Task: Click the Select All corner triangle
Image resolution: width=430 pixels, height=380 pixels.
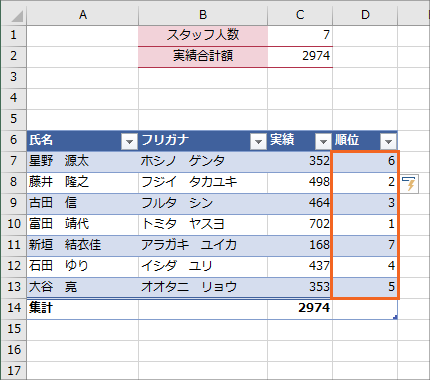Action: coord(14,15)
